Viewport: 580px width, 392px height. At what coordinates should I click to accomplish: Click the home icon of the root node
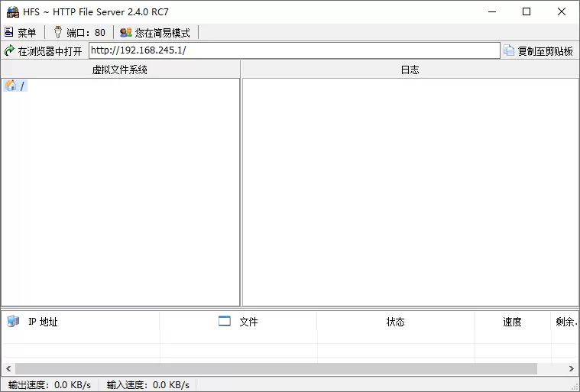(11, 86)
